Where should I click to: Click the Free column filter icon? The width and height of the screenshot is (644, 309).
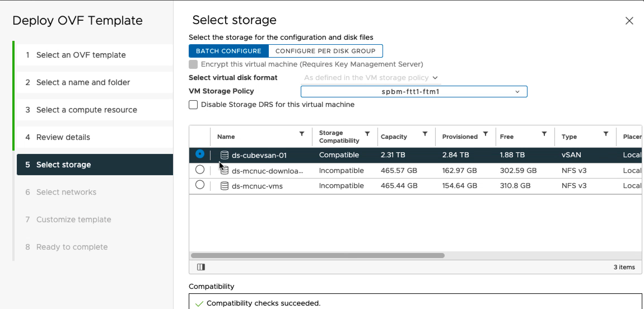point(544,134)
